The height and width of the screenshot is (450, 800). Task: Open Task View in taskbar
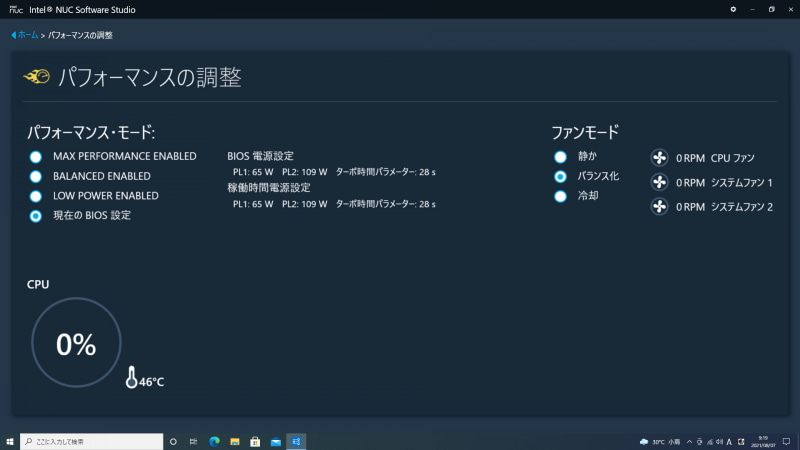tap(193, 441)
